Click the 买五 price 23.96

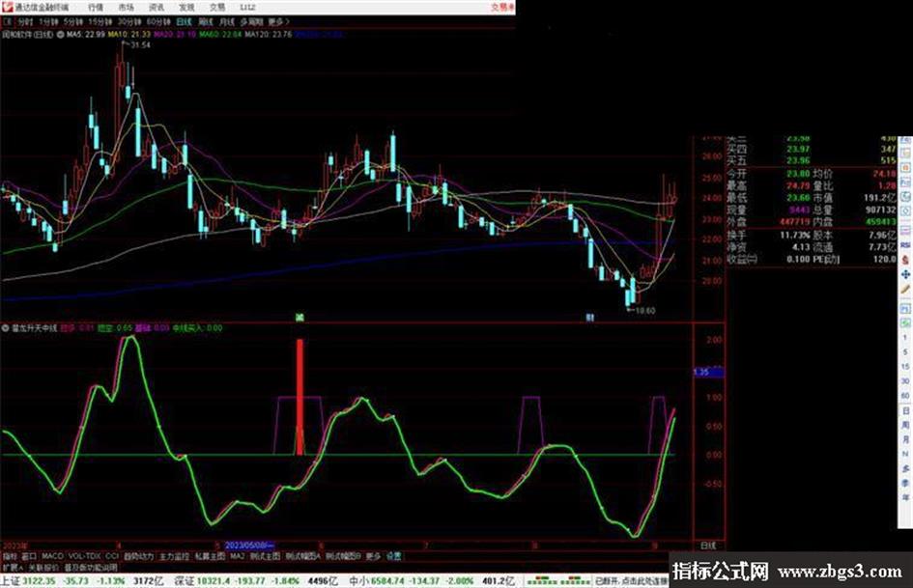[x=798, y=160]
